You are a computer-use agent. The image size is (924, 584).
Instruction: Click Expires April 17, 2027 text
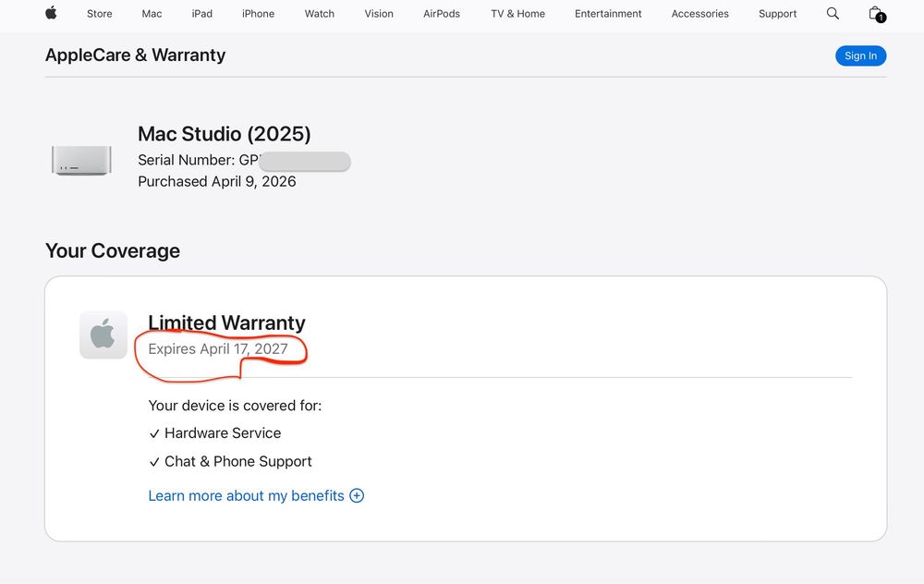coord(218,349)
